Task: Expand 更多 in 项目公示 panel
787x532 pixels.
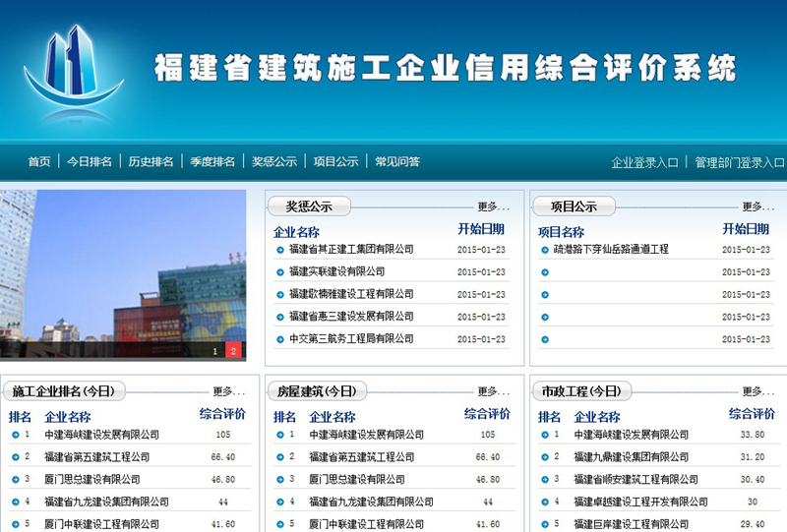Action: point(757,207)
